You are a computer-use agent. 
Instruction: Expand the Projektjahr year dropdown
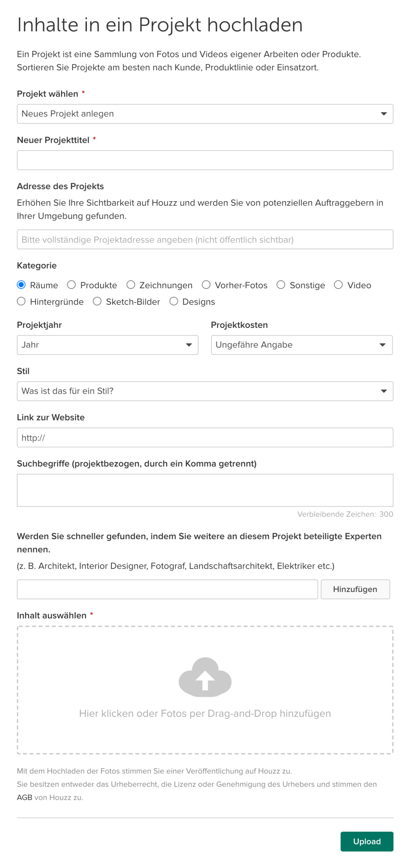tap(107, 344)
